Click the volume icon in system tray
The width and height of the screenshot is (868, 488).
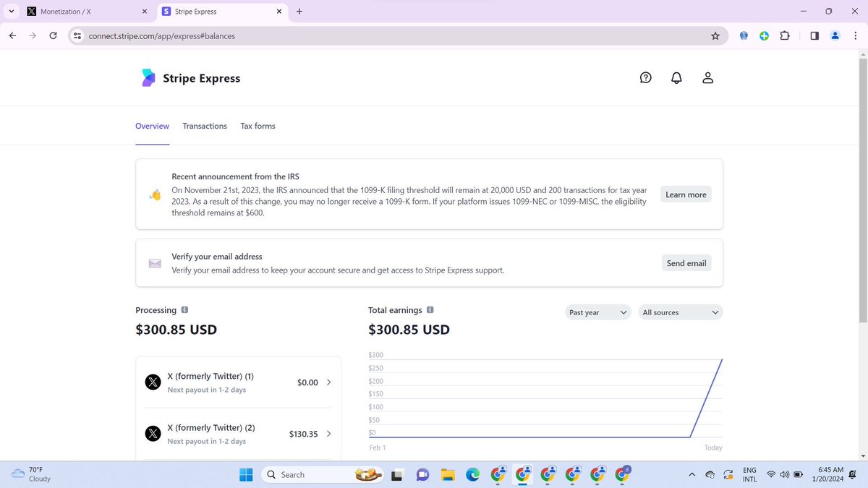click(x=785, y=475)
